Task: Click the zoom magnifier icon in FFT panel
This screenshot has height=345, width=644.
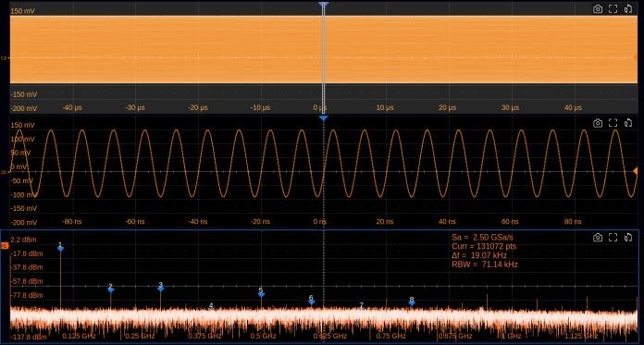Action: (628, 238)
